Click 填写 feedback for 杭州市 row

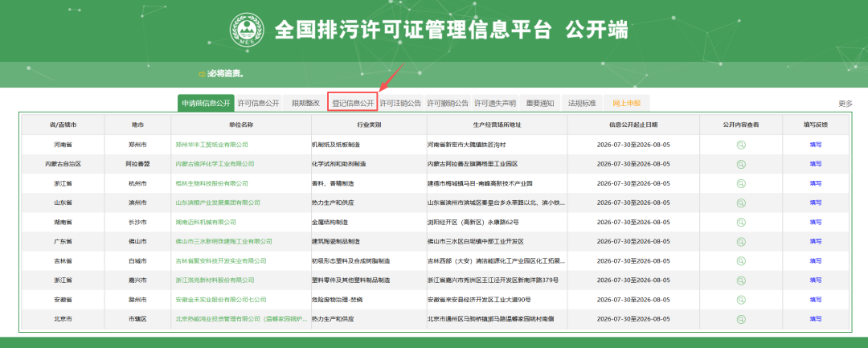(x=816, y=184)
